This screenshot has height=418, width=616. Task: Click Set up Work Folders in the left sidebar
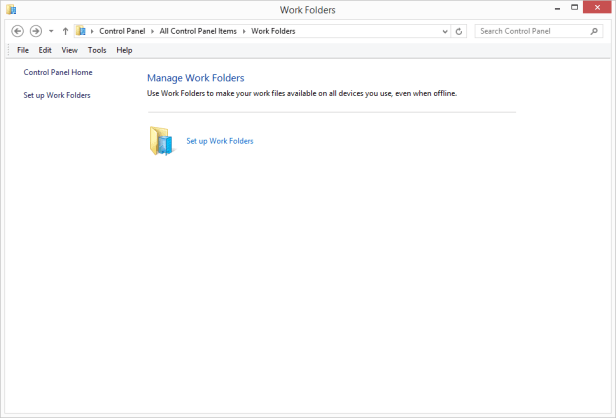(57, 95)
